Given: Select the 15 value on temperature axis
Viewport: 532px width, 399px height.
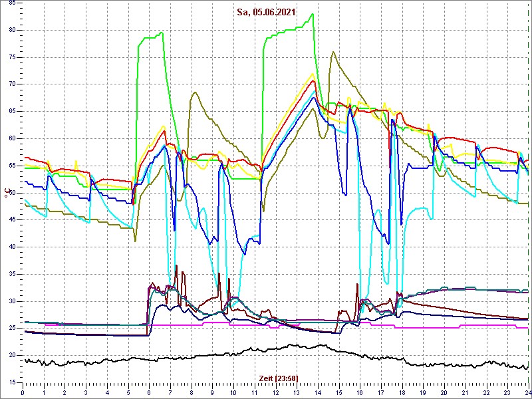Looking at the screenshot, I should 12,382.
